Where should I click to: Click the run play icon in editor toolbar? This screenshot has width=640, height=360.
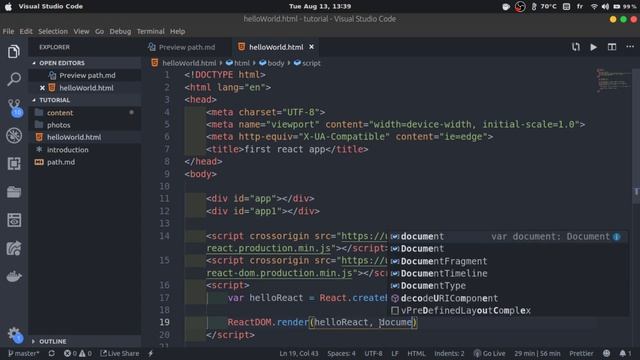click(x=593, y=47)
